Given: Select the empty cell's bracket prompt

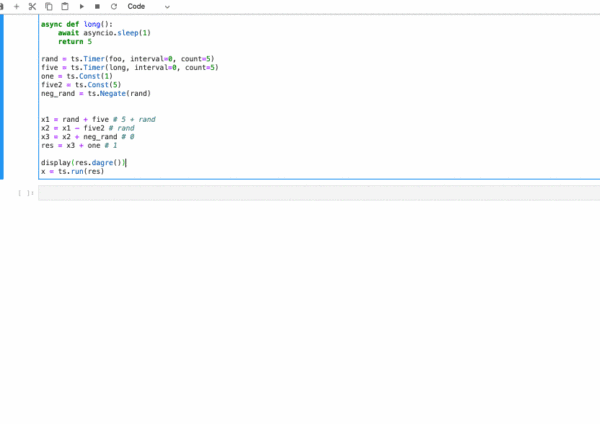Looking at the screenshot, I should [x=26, y=193].
